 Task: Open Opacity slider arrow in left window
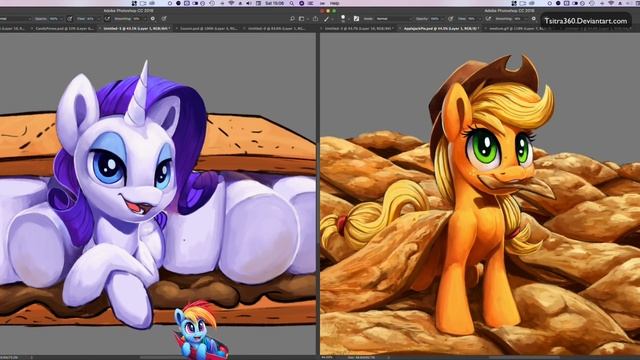(61, 19)
